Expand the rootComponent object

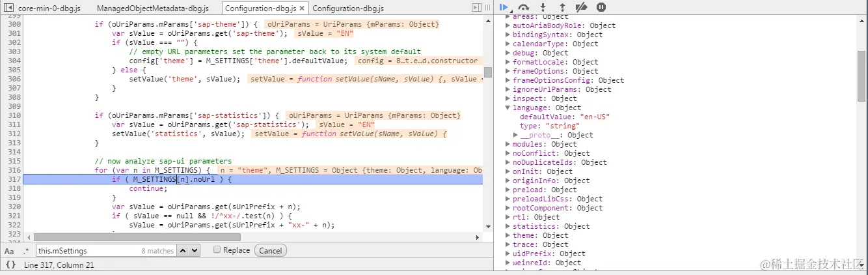508,208
